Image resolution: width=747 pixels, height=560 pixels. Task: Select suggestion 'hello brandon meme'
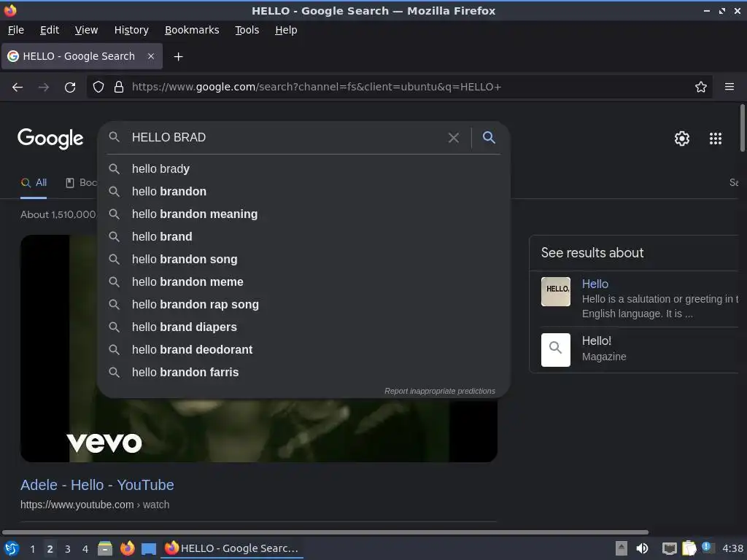pyautogui.click(x=303, y=282)
